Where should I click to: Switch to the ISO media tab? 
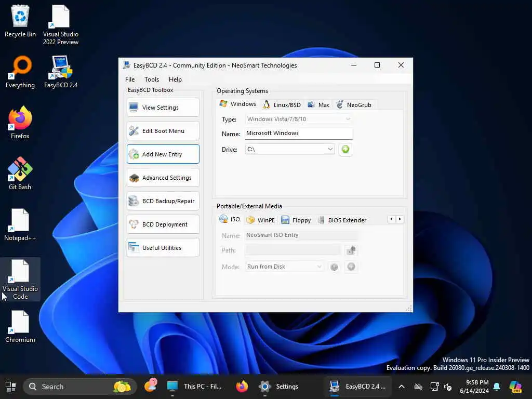point(230,219)
